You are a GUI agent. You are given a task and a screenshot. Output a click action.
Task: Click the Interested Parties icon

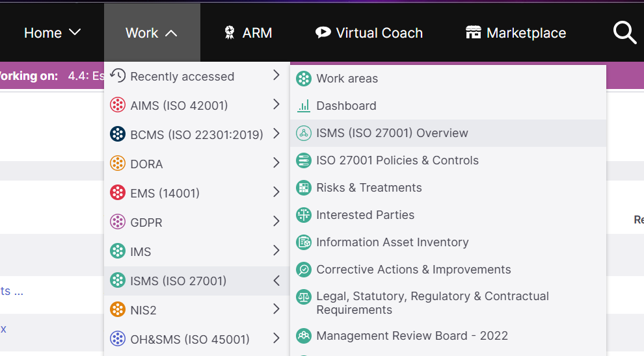click(304, 215)
